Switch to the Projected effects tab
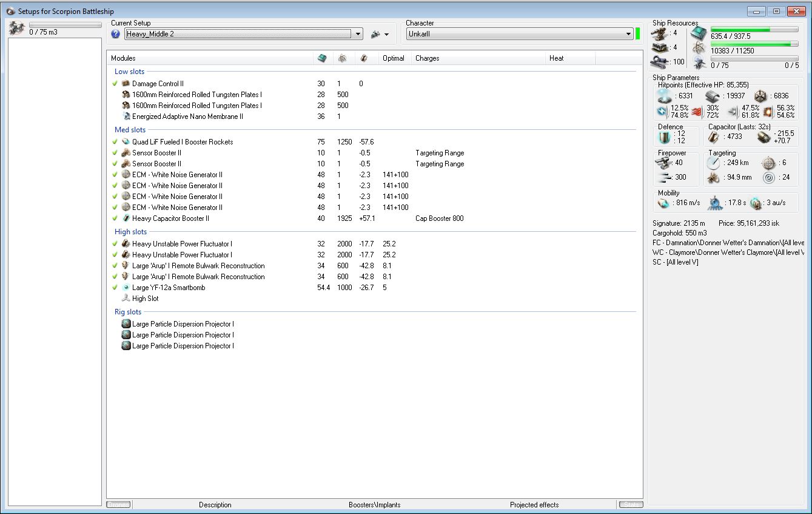Image resolution: width=812 pixels, height=514 pixels. tap(534, 505)
